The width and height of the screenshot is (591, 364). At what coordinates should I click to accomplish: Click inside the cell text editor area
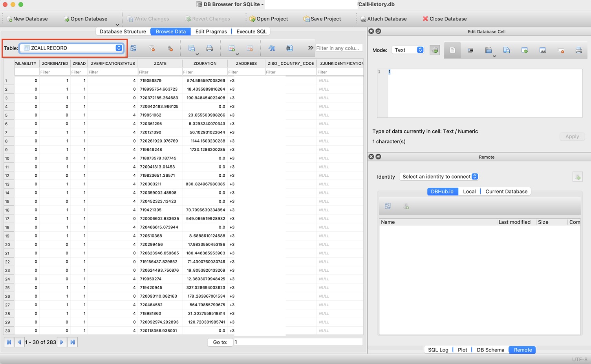click(x=485, y=93)
